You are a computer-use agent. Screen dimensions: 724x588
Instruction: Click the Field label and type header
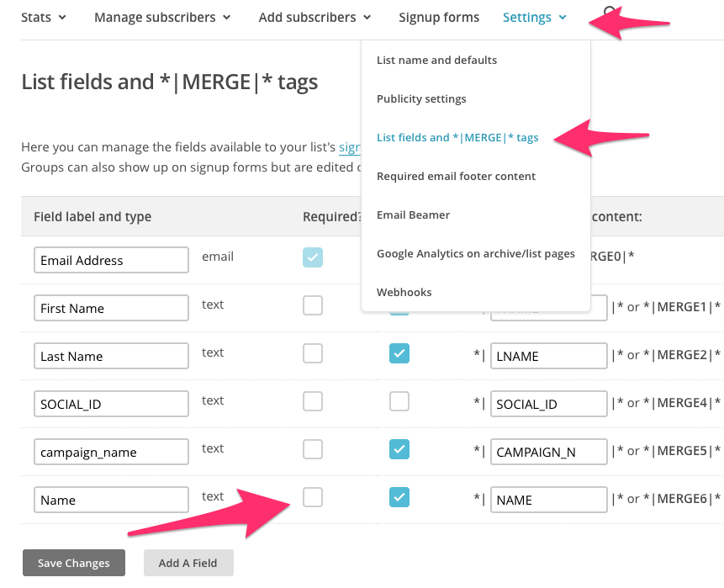click(x=92, y=217)
